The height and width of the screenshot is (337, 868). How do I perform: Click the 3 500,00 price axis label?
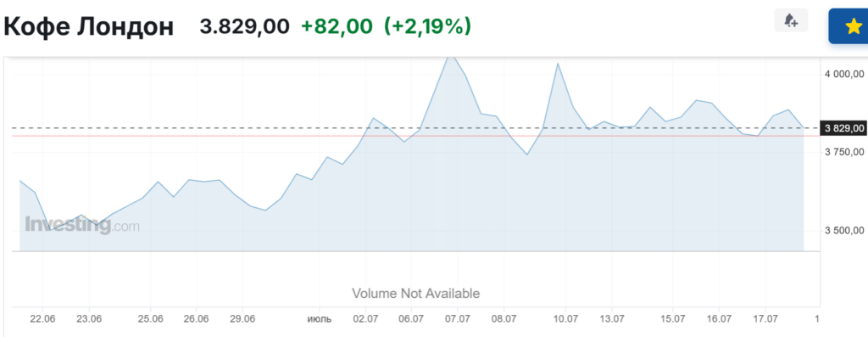pos(844,231)
